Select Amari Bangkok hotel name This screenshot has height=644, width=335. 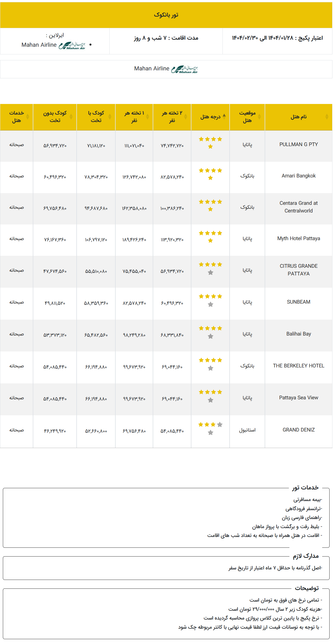point(299,176)
